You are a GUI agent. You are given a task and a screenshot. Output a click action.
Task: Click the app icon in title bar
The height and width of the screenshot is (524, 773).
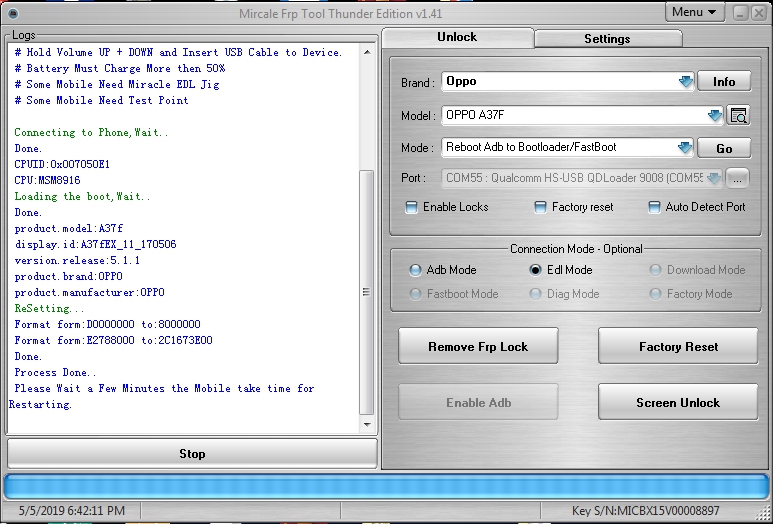tap(13, 13)
